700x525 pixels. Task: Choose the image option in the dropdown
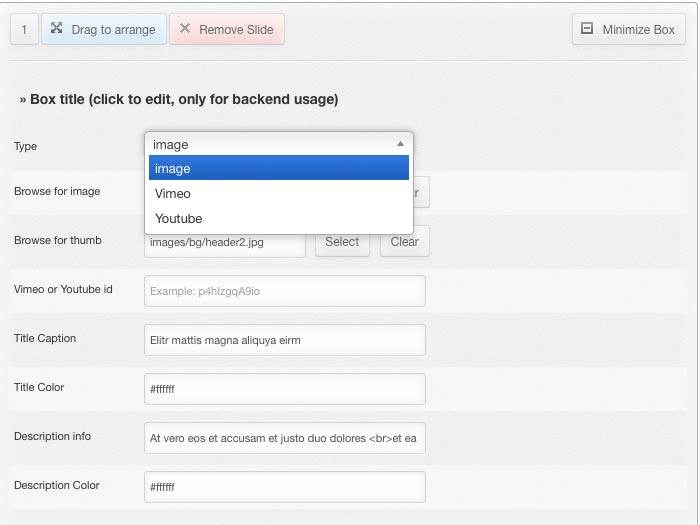(278, 169)
